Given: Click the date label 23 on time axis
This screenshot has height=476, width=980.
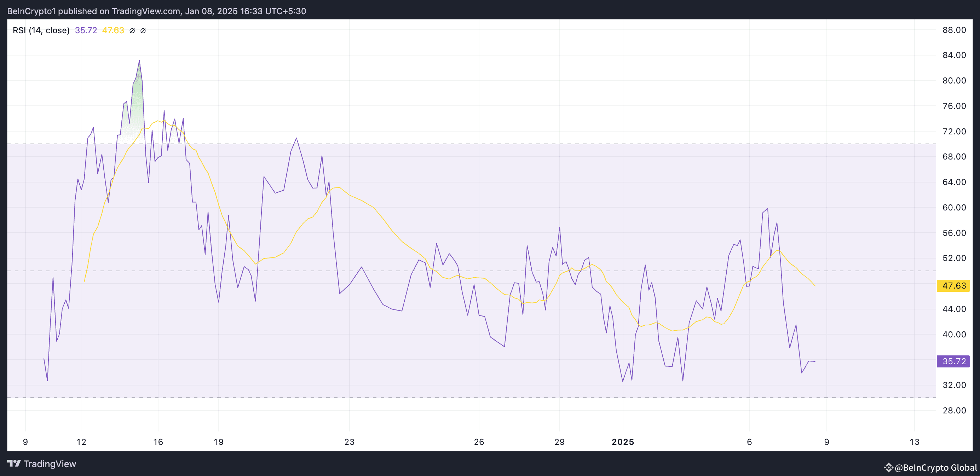Looking at the screenshot, I should coord(349,442).
